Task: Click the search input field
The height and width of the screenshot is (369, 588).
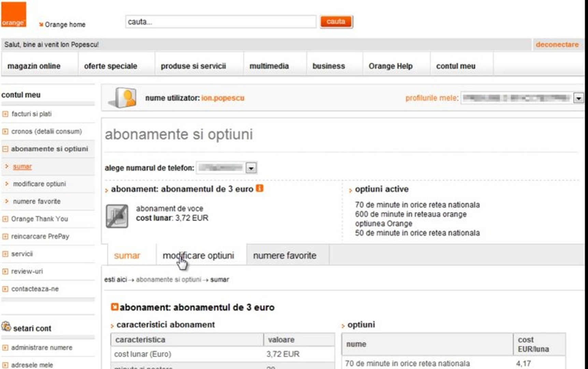Action: tap(220, 22)
